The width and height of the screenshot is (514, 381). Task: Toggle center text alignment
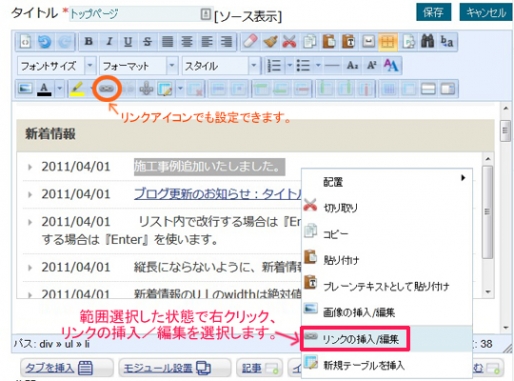pos(187,42)
